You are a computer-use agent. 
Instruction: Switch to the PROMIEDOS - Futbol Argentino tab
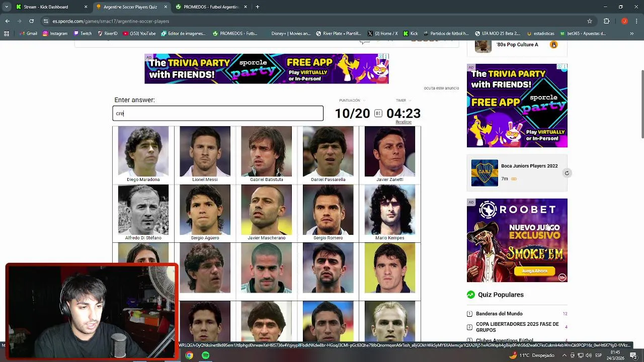click(211, 7)
